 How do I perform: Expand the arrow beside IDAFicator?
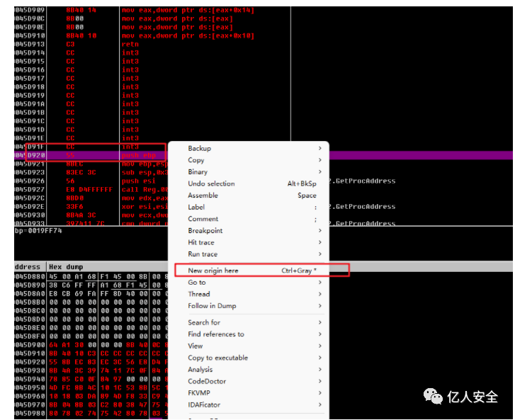click(x=320, y=405)
